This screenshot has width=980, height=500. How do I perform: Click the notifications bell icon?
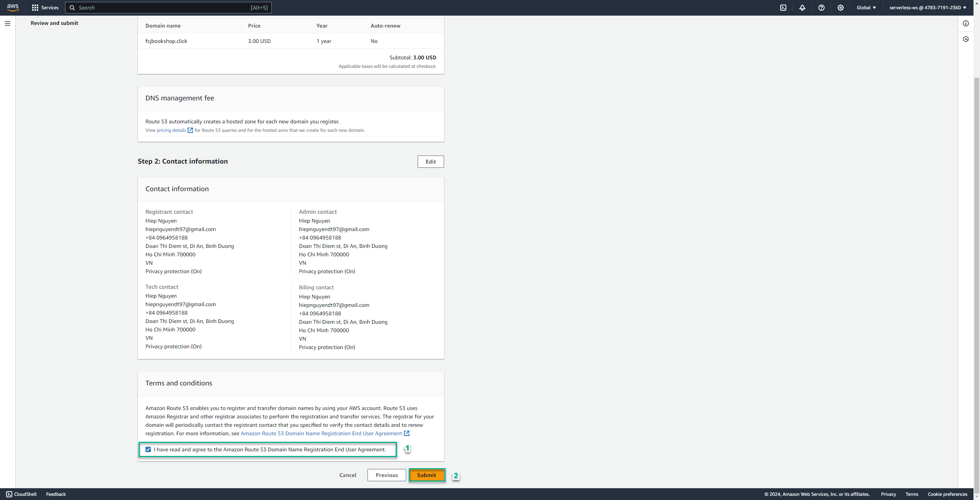click(x=802, y=7)
